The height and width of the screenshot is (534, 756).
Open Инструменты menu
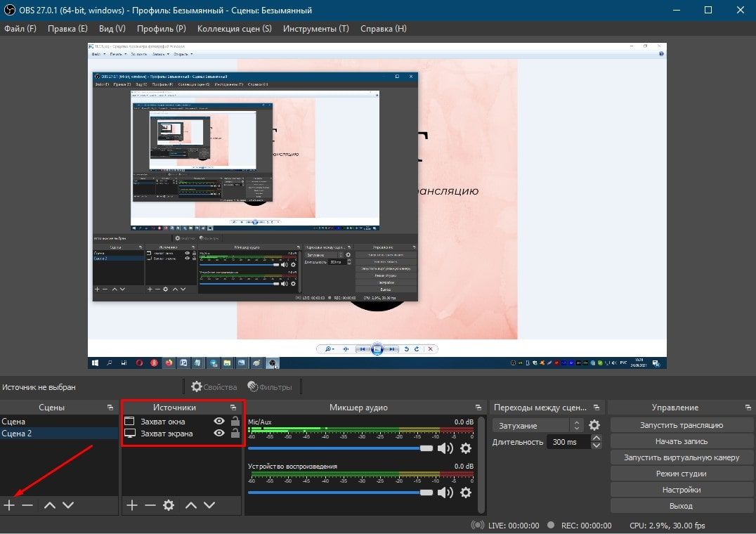pos(315,28)
